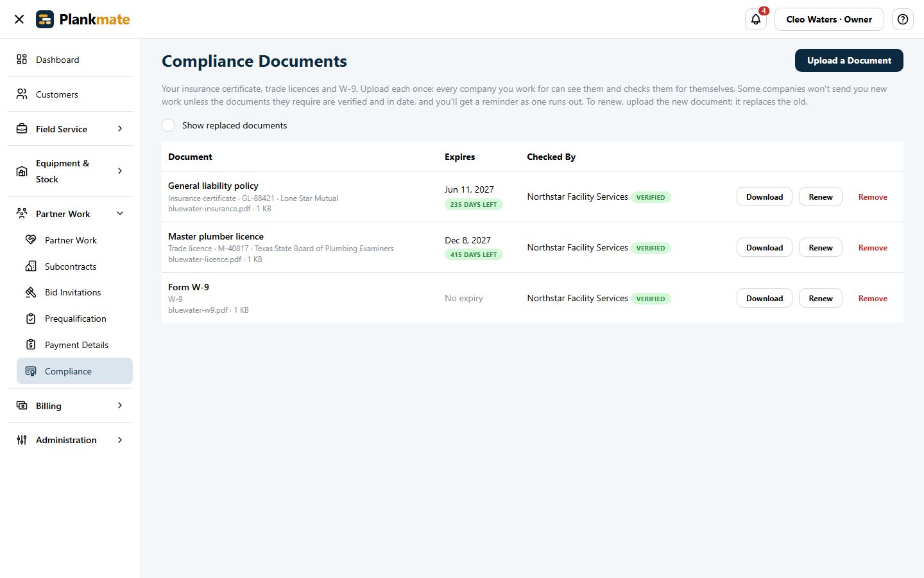Renew the General liability policy

tap(821, 197)
